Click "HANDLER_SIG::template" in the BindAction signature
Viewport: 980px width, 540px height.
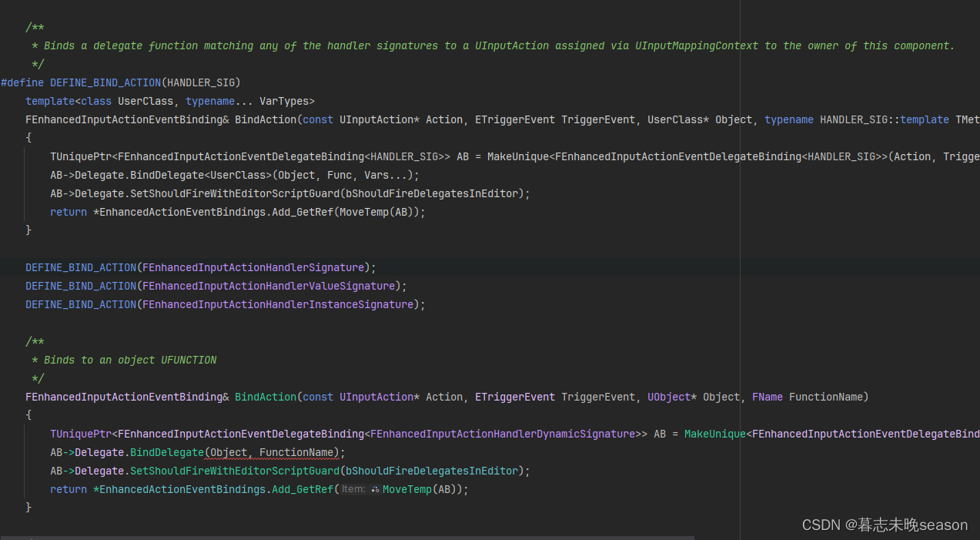885,119
